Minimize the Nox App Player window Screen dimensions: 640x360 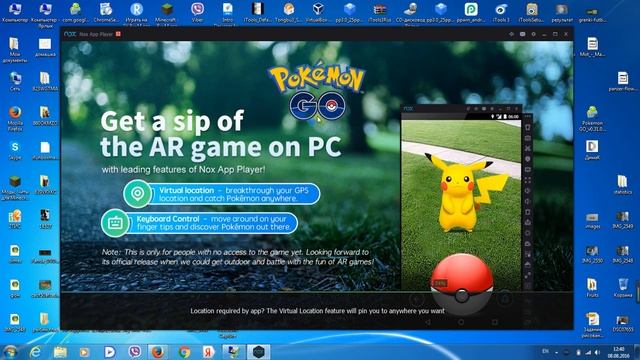[544, 34]
